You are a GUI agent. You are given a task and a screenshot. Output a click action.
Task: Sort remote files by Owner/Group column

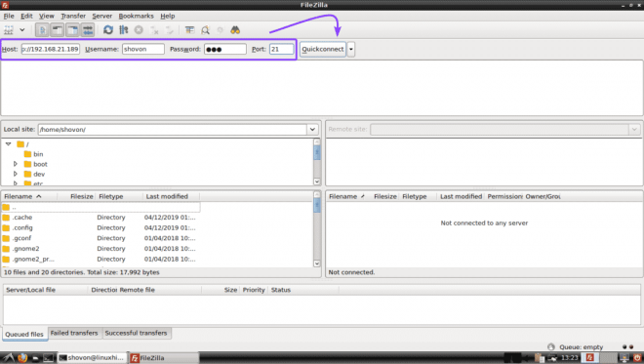[x=543, y=196]
